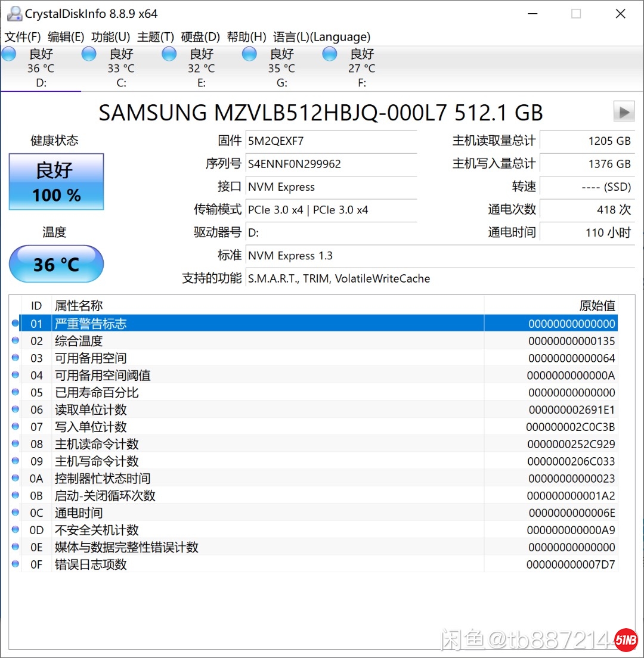Select attribute row 01 严重警告标志
644x658 pixels.
[313, 324]
